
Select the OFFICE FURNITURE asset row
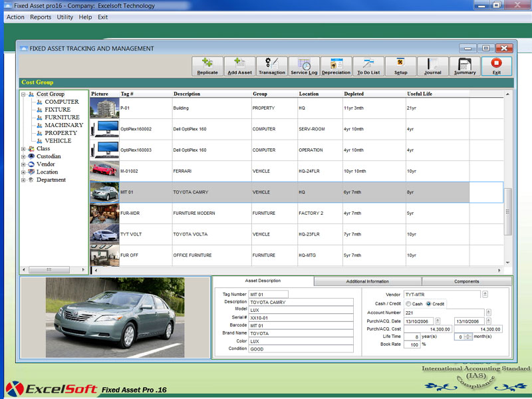click(297, 255)
